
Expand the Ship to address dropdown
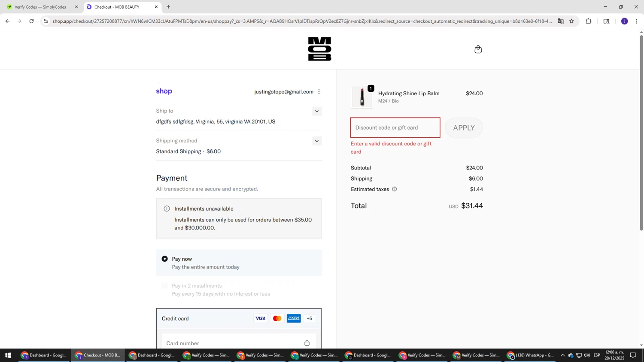(x=317, y=111)
